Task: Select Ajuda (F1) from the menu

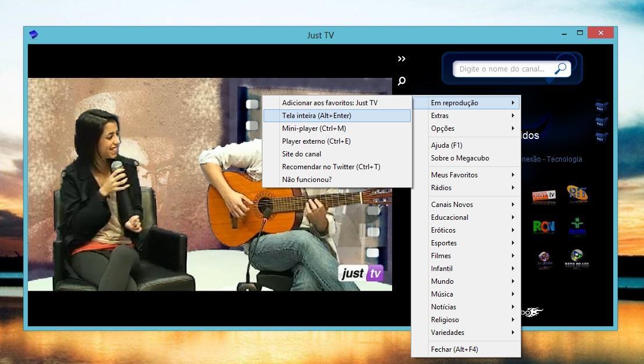Action: [466, 145]
